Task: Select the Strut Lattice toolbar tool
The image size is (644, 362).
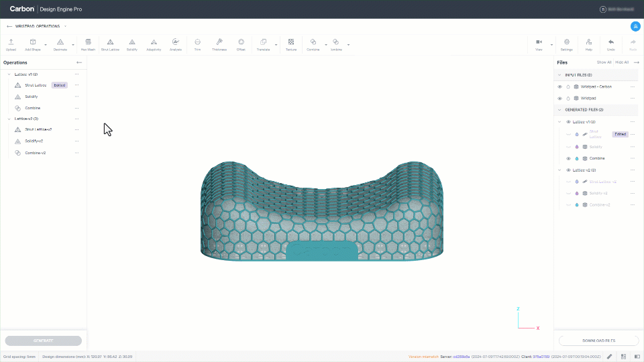Action: pos(110,44)
